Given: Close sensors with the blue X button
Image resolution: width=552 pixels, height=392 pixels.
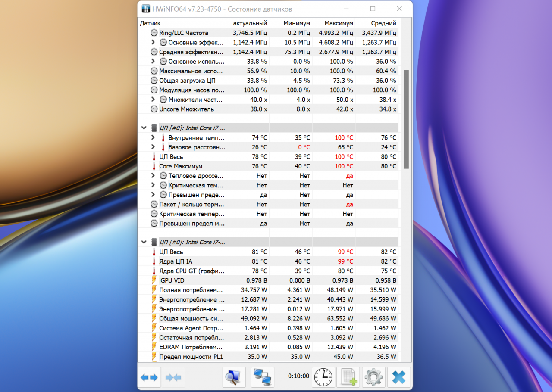Looking at the screenshot, I should pyautogui.click(x=399, y=377).
